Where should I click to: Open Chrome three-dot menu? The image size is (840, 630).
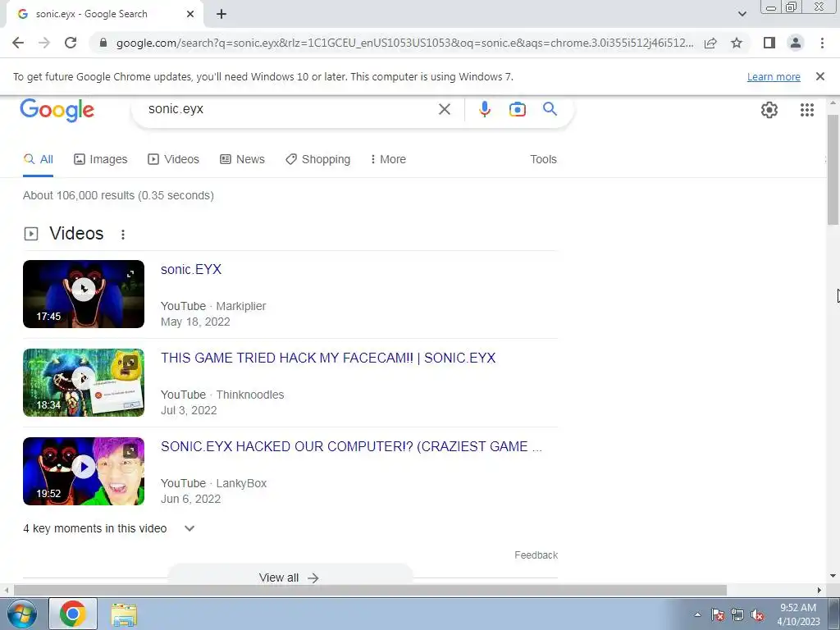pos(822,43)
